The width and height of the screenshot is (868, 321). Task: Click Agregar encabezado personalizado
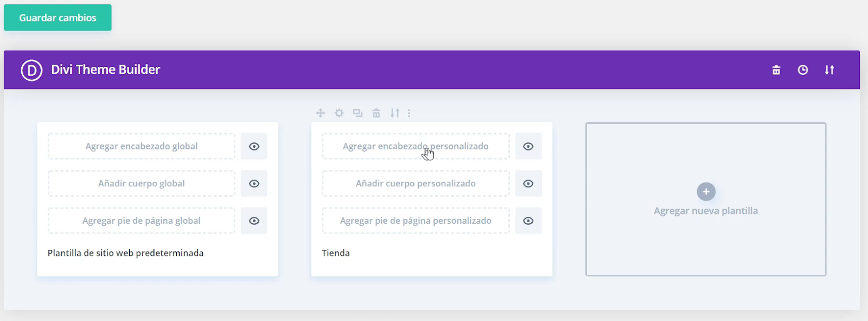(x=416, y=147)
